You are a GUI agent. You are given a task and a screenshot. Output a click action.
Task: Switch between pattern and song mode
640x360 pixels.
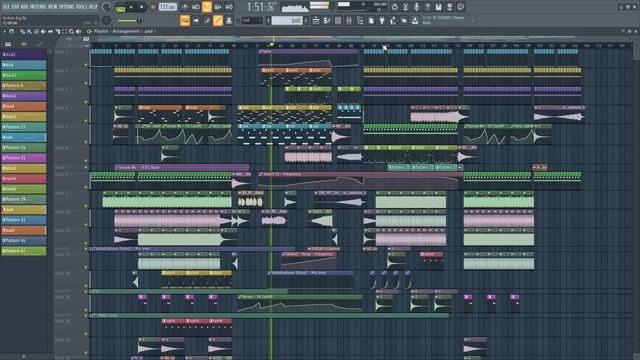(121, 7)
